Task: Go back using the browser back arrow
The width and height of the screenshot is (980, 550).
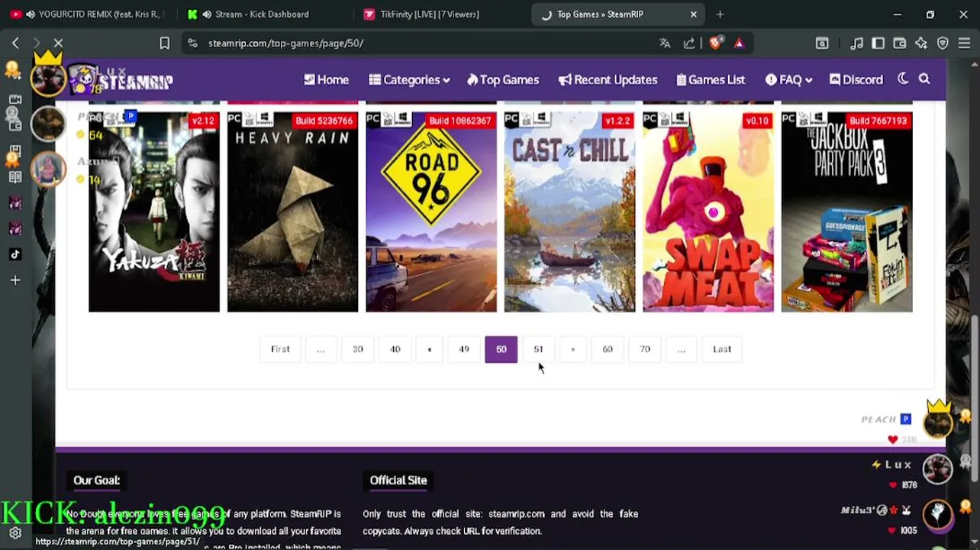Action: [15, 44]
